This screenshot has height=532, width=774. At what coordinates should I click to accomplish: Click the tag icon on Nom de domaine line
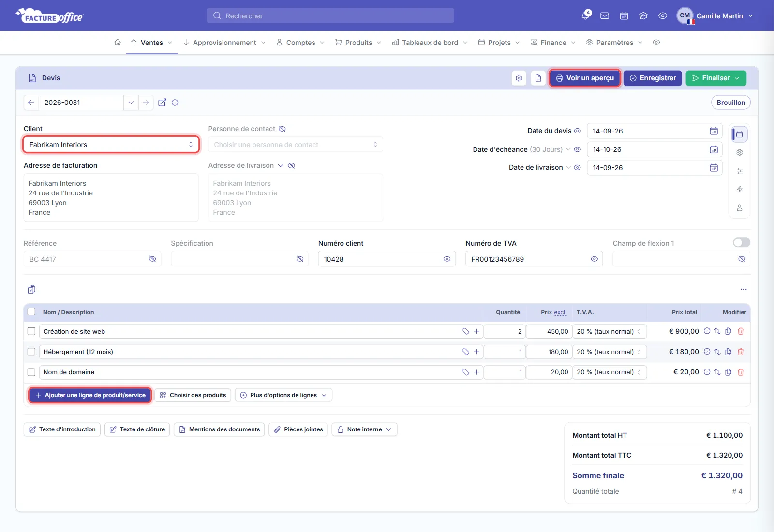[466, 372]
